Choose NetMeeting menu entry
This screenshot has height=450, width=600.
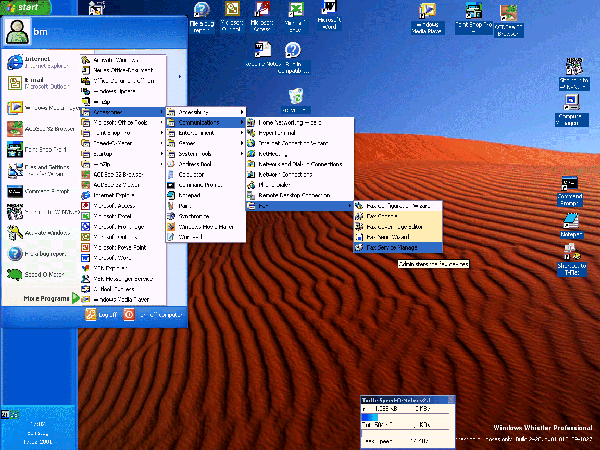(x=300, y=154)
